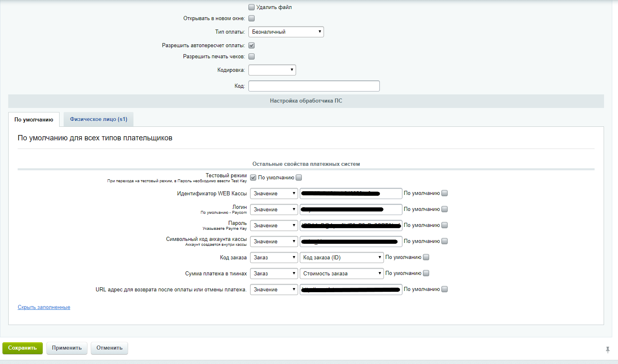Open the Тип оплаты dropdown
This screenshot has width=618, height=364.
[286, 32]
